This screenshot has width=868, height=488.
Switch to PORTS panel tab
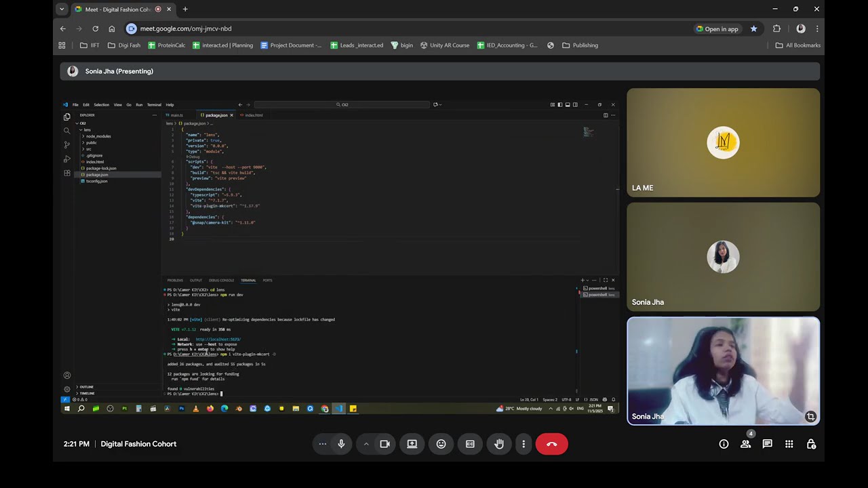[267, 281]
